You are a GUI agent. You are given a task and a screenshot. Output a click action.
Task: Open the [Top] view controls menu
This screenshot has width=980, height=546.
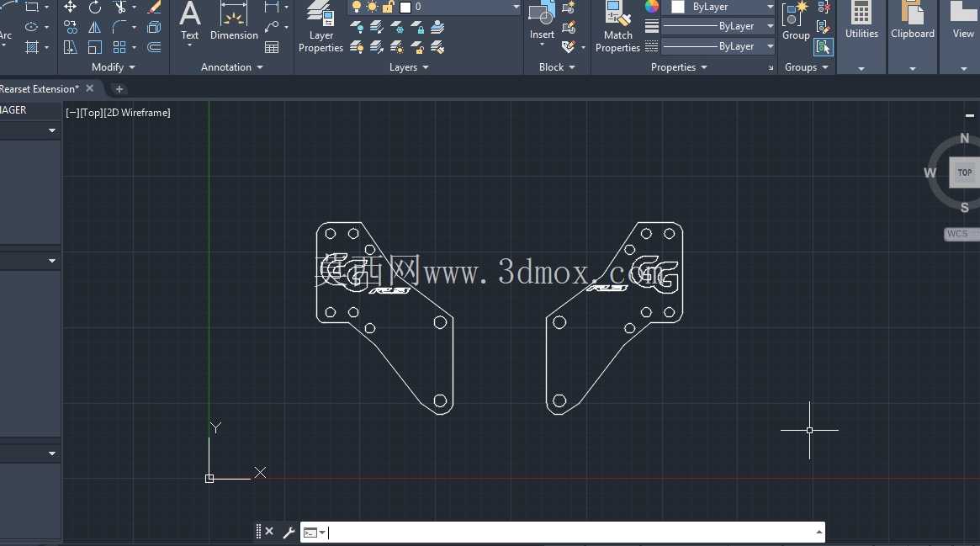[x=91, y=113]
